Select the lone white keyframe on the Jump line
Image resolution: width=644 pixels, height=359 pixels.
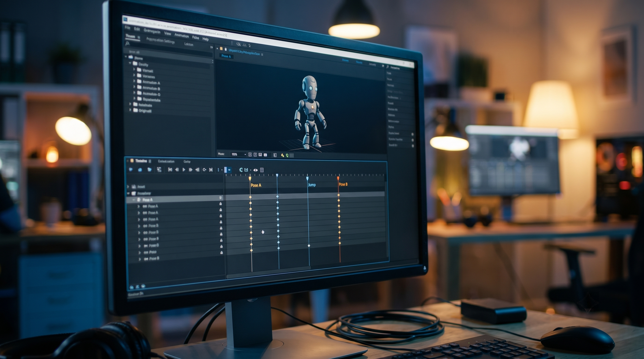309,246
